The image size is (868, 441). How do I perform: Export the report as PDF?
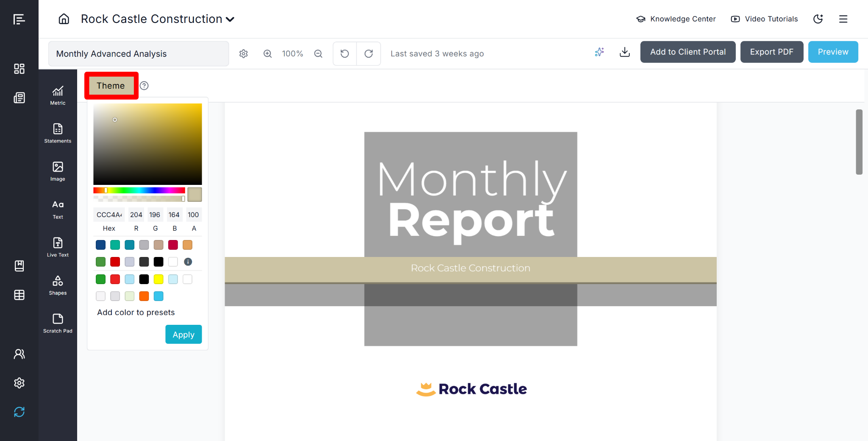point(772,52)
